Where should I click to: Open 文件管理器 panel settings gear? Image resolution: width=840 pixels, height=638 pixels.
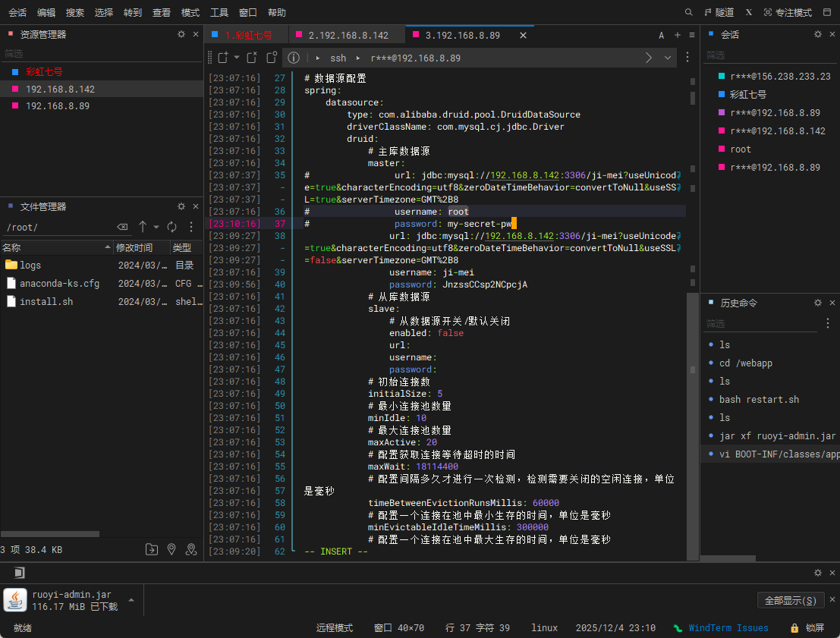coord(181,206)
